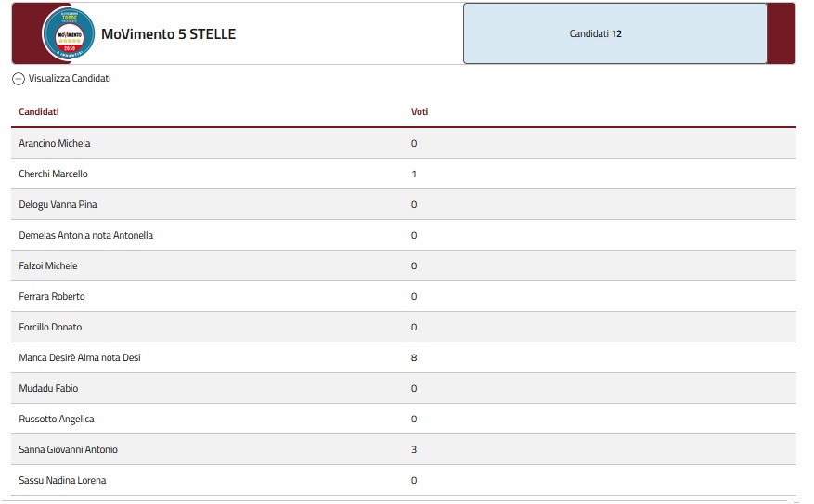
Task: Select the Voti column header
Action: [x=420, y=111]
